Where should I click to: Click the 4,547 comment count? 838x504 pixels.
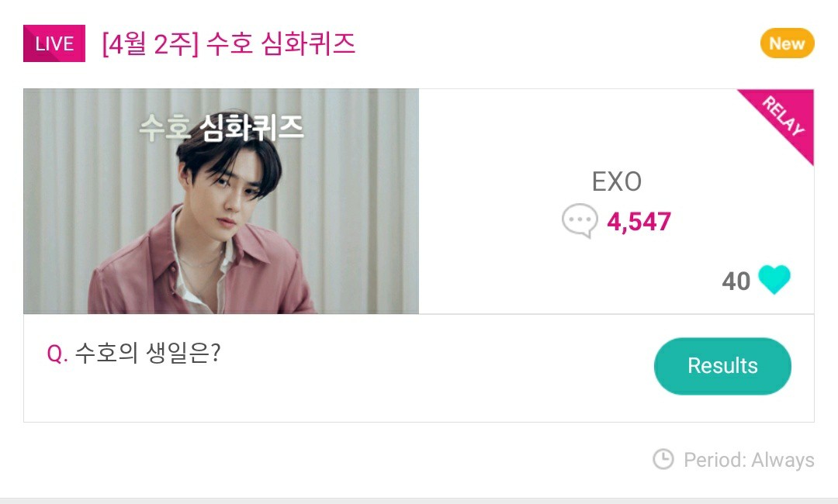639,223
